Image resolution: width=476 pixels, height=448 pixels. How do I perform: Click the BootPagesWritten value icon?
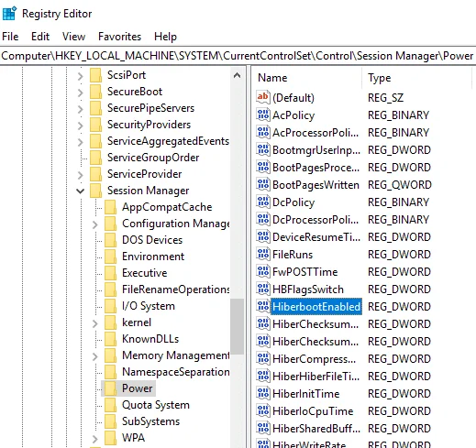point(263,184)
